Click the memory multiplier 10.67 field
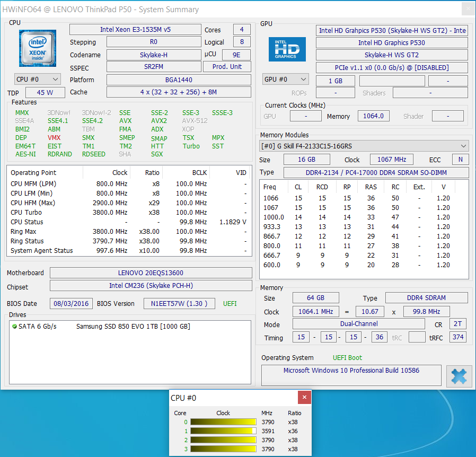Screen dimensions: 476x457 (x=370, y=312)
